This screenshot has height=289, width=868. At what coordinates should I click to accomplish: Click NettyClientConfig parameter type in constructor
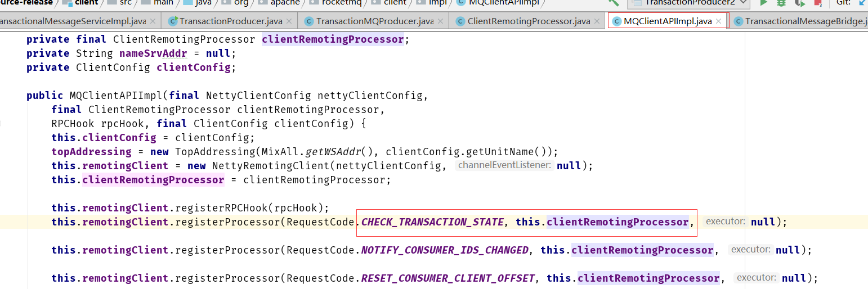pyautogui.click(x=258, y=96)
